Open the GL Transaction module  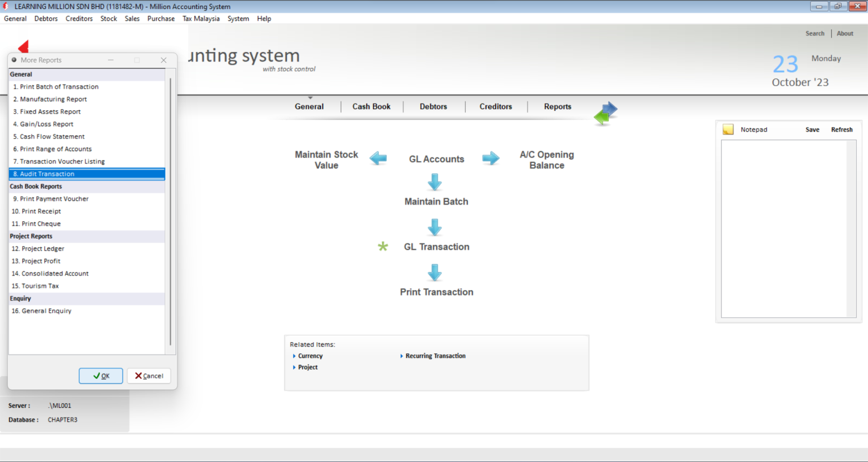pos(436,247)
